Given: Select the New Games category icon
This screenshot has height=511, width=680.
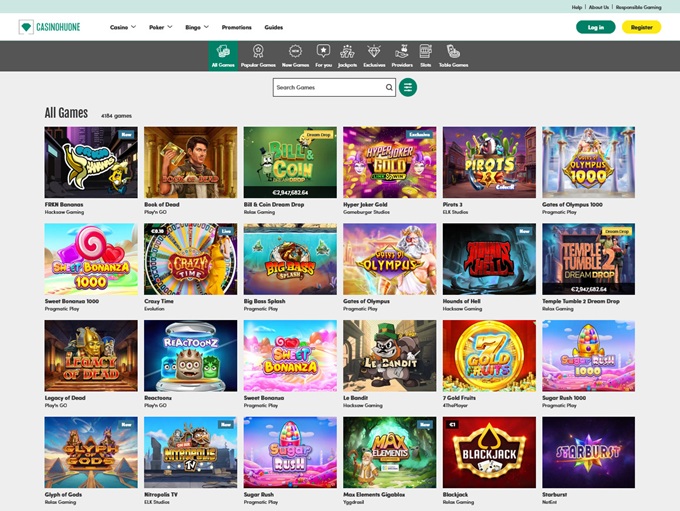Looking at the screenshot, I should (295, 54).
